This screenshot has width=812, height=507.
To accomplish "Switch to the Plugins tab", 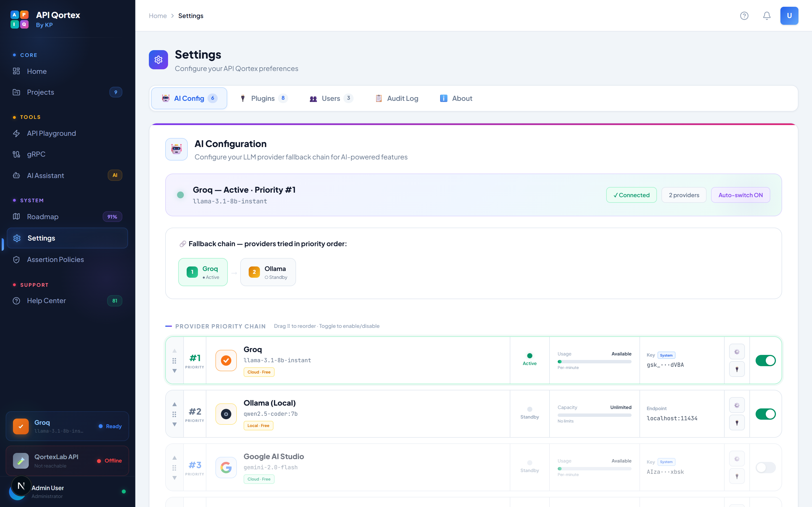I will click(x=263, y=98).
